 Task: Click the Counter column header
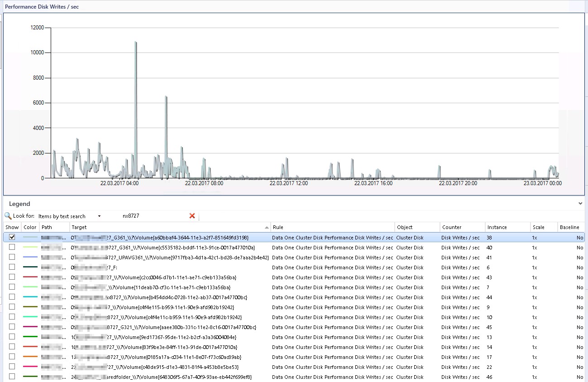tap(462, 227)
